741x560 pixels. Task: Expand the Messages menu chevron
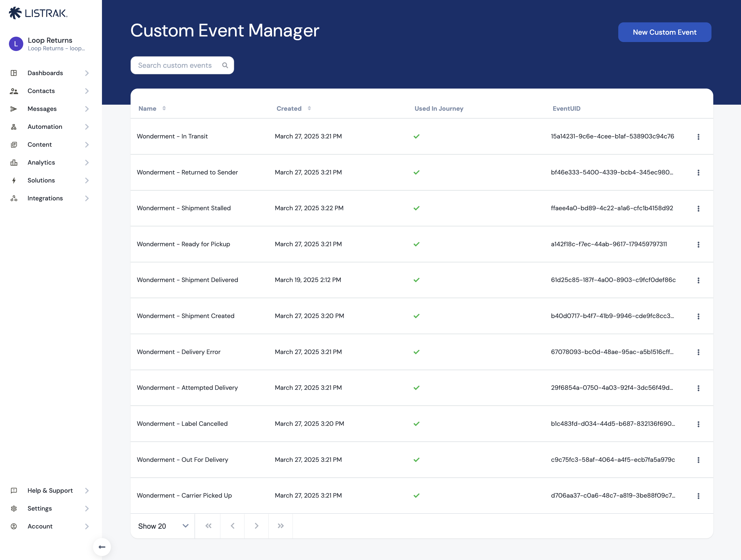[x=87, y=109]
